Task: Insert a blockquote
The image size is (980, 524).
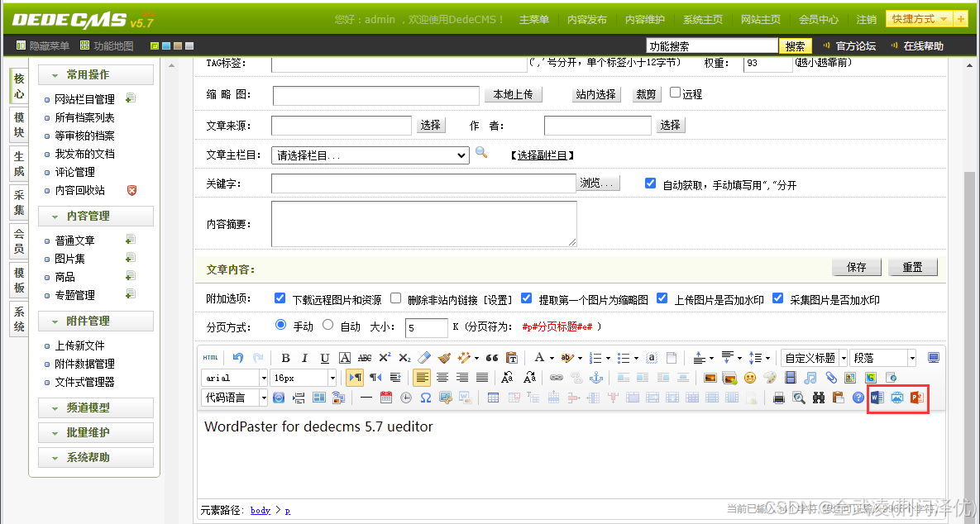Action: click(x=492, y=358)
